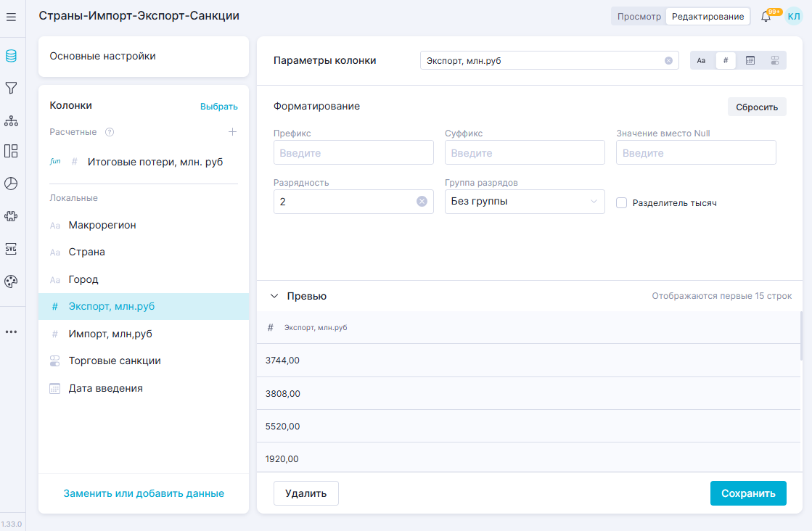Screen dimensions: 812x531
Task: Enable the Разделитель тысяч checkbox
Action: [621, 203]
